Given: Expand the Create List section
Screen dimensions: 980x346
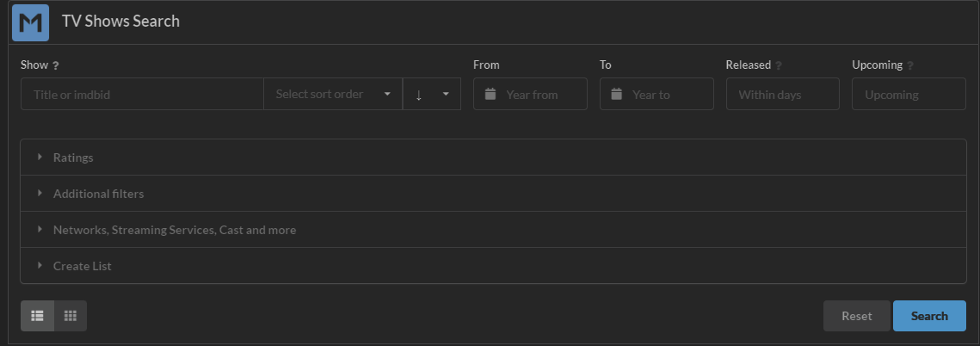Looking at the screenshot, I should [x=82, y=267].
